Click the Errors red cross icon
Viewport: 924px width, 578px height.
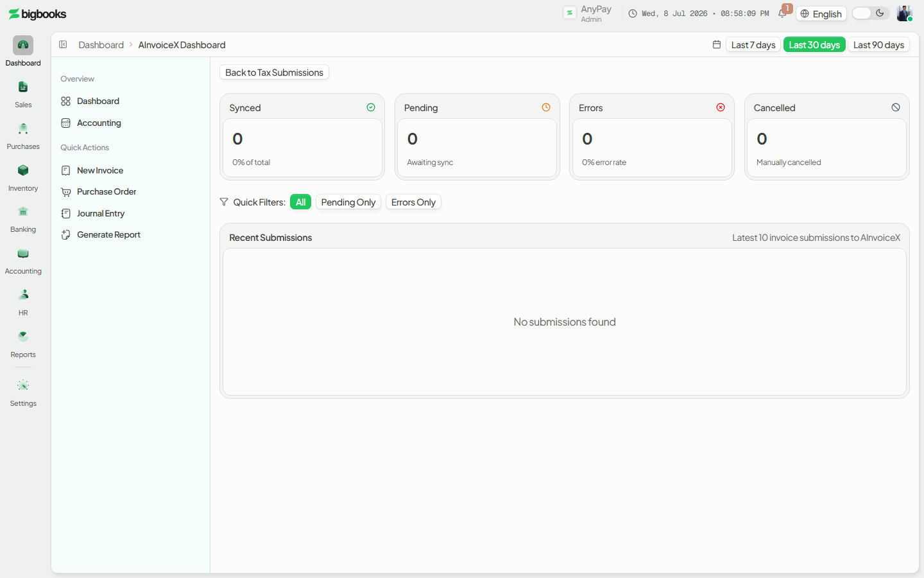pyautogui.click(x=721, y=107)
